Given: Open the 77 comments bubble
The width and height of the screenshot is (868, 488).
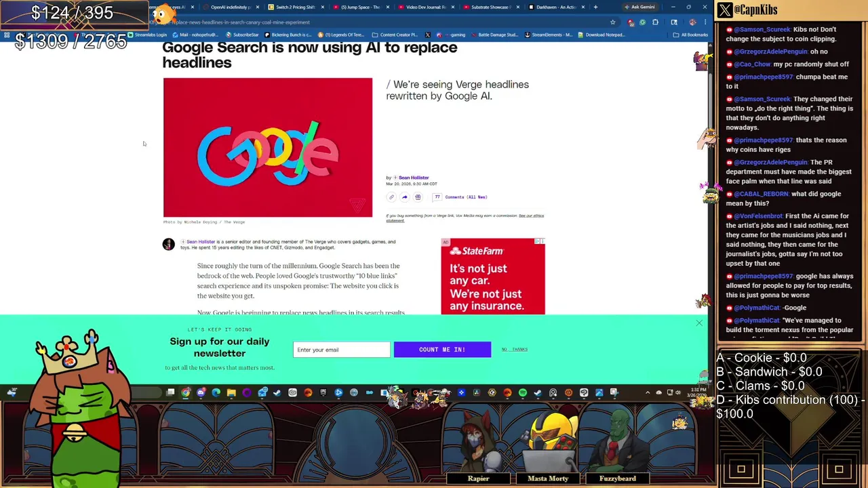Looking at the screenshot, I should pyautogui.click(x=437, y=197).
